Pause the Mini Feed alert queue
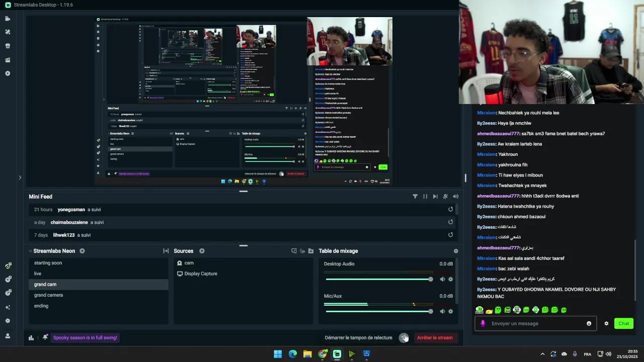The width and height of the screenshot is (644, 362). [425, 197]
